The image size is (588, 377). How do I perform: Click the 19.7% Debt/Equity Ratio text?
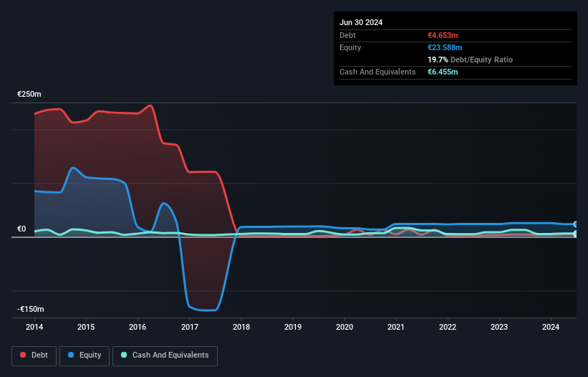(x=471, y=59)
